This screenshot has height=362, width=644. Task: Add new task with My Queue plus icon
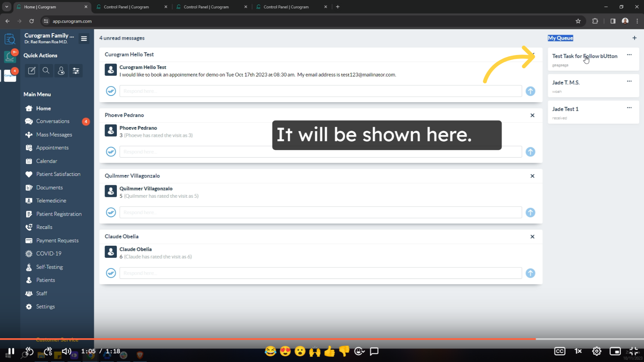point(634,38)
